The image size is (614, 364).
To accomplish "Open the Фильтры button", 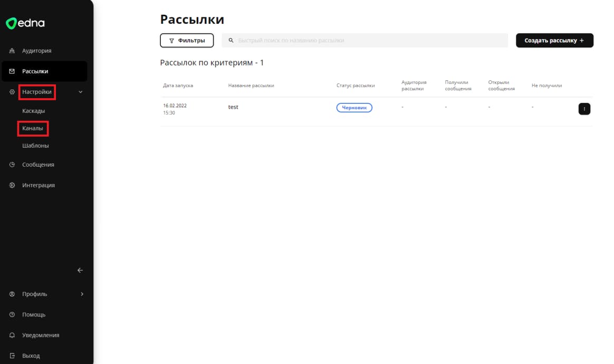I will coord(187,41).
